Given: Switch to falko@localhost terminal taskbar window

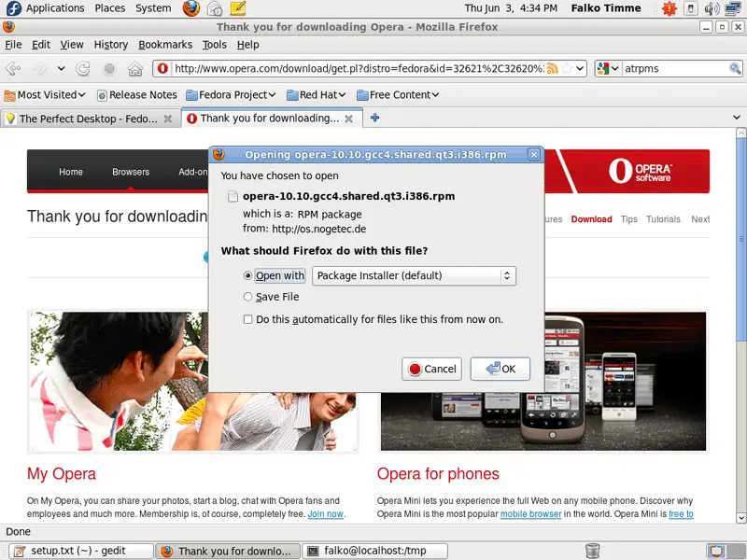Looking at the screenshot, I should point(375,551).
